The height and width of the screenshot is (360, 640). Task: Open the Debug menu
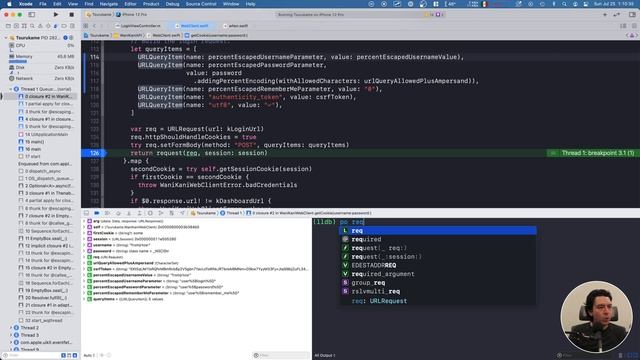pyautogui.click(x=172, y=4)
